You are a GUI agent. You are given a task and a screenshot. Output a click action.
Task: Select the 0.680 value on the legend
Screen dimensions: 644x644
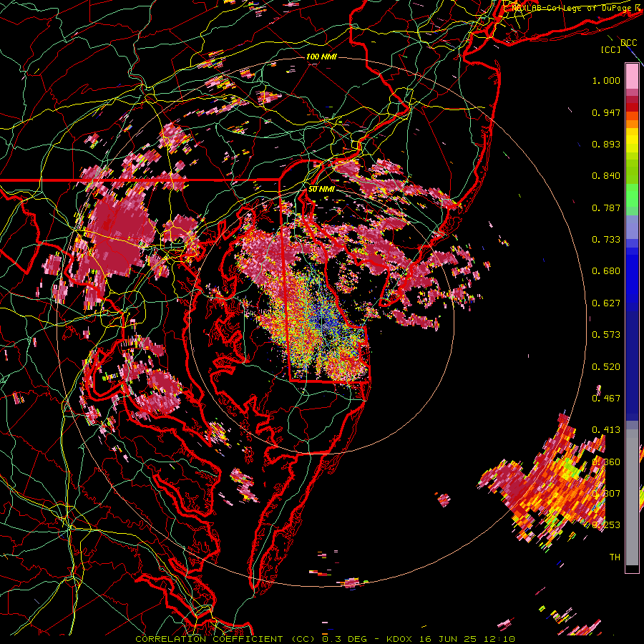(x=606, y=271)
